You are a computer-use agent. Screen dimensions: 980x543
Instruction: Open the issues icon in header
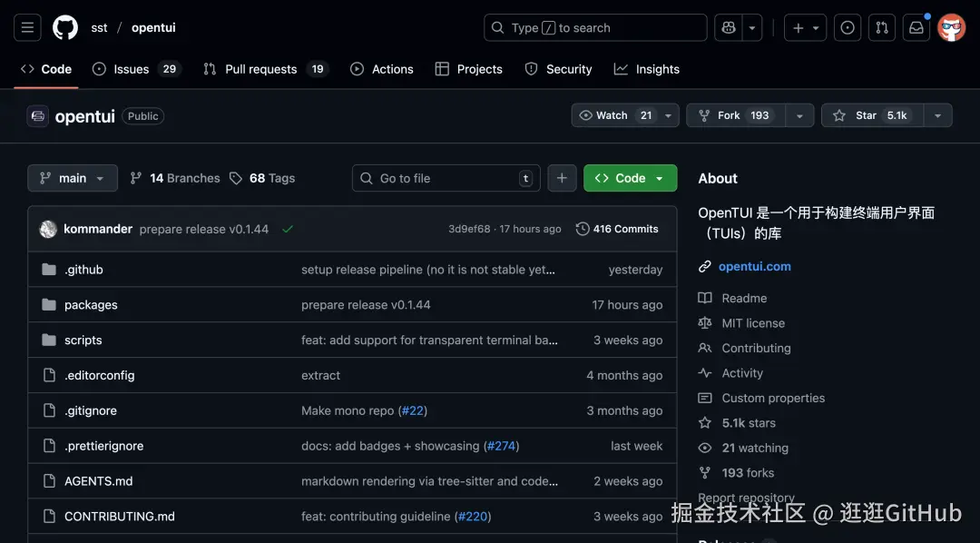point(848,28)
